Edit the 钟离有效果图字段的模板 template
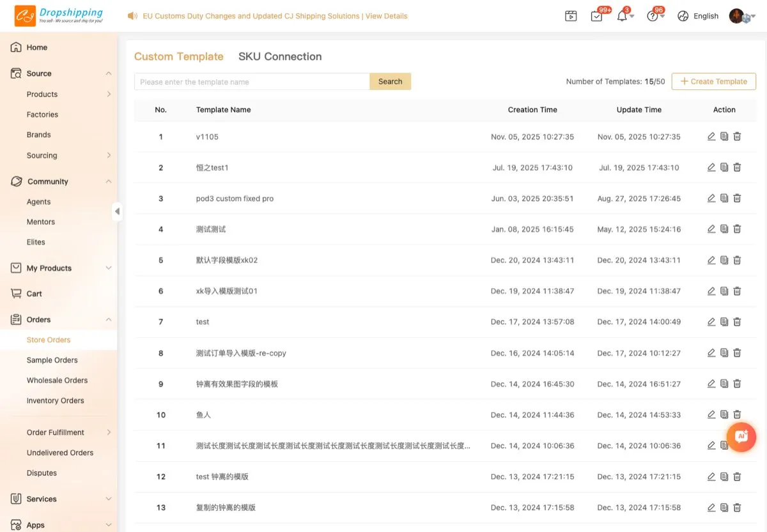The height and width of the screenshot is (532, 767). point(711,384)
